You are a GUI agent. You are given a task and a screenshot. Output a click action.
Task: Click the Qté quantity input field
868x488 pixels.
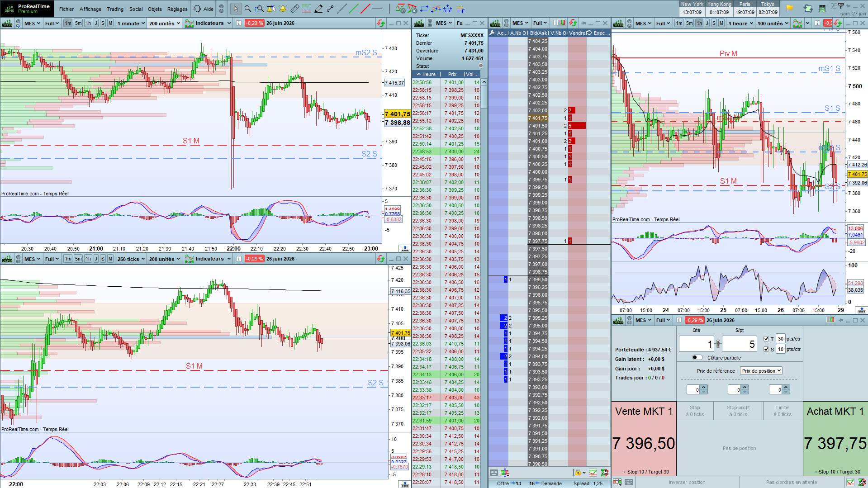coord(697,344)
